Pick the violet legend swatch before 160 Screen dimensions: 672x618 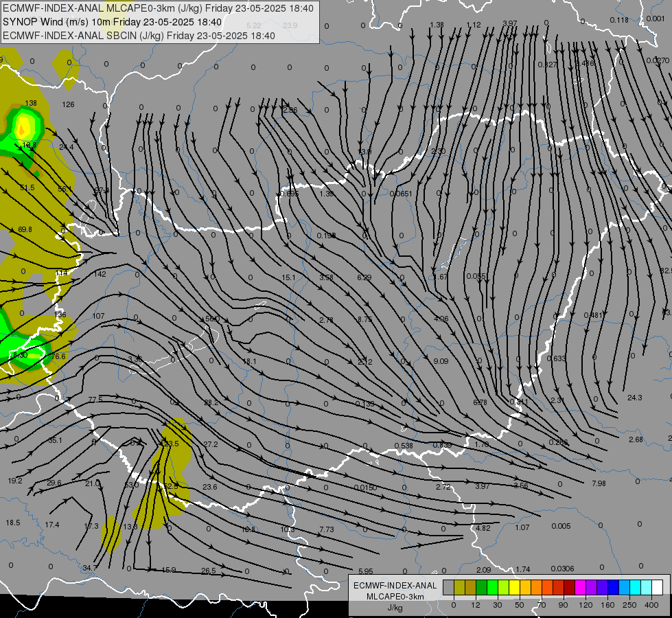[603, 588]
